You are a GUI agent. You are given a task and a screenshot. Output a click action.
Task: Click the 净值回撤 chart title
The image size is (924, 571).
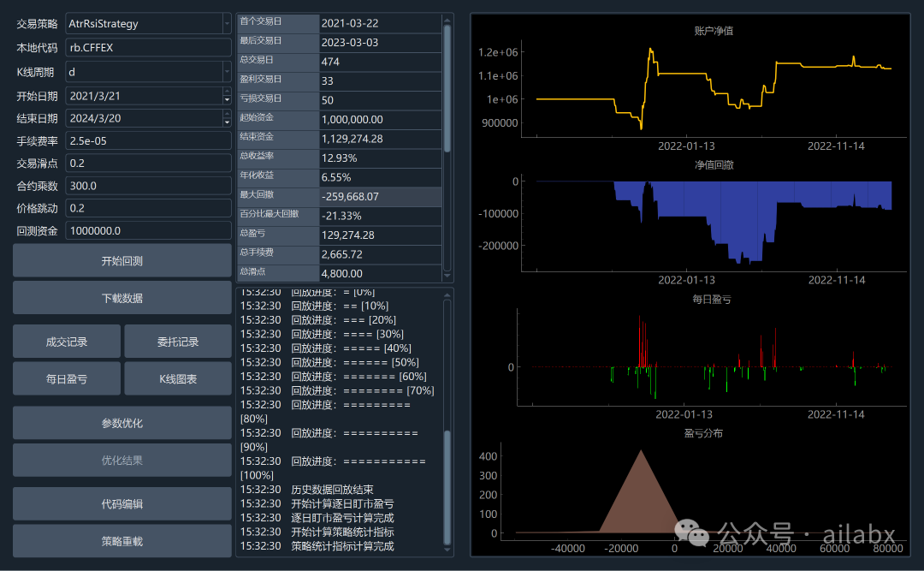click(714, 165)
